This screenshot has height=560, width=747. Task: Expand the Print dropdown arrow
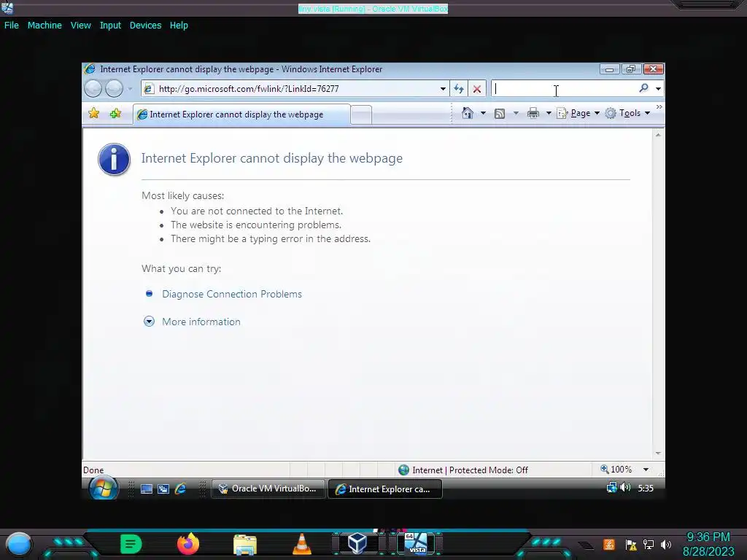[x=549, y=113]
